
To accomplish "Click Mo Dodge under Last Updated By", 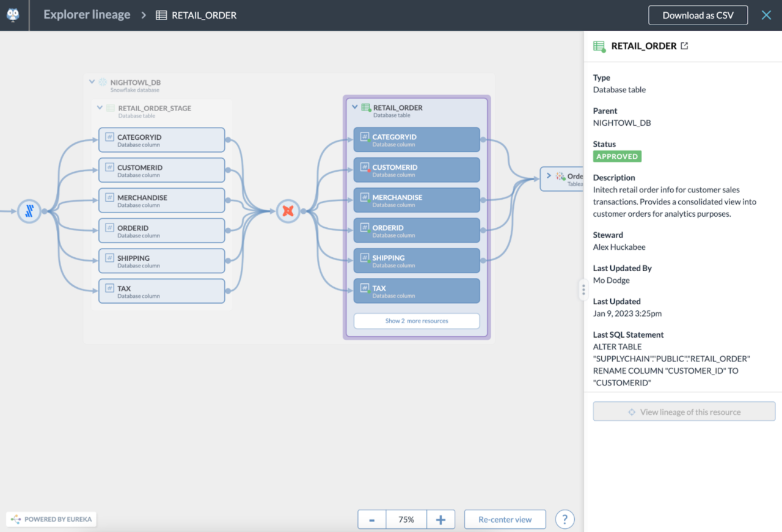I will point(612,280).
